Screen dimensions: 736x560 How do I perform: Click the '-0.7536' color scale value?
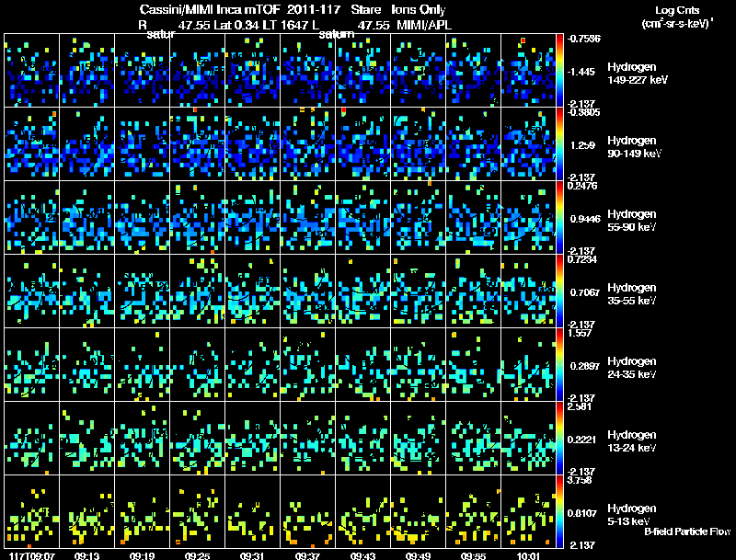(x=584, y=39)
